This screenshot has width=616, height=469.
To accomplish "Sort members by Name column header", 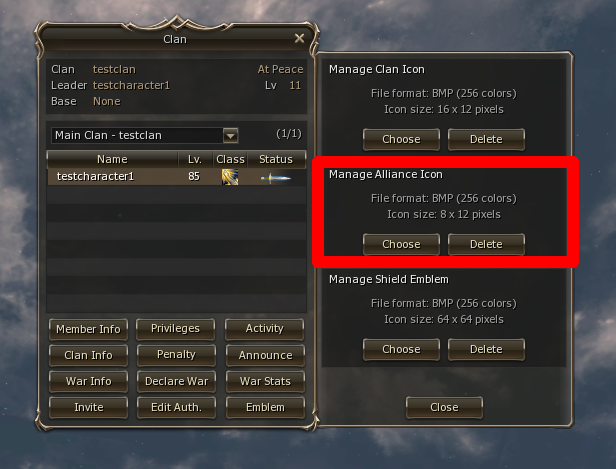I will click(x=112, y=159).
